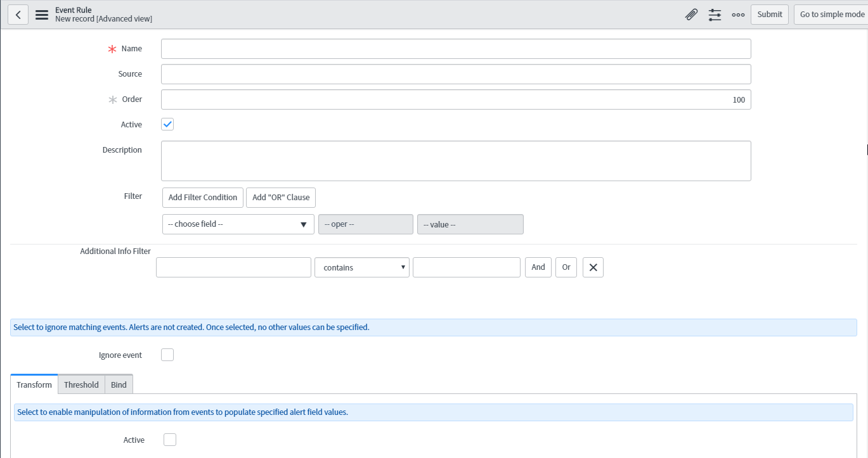868x458 pixels.
Task: Click Add Filter Condition button
Action: (203, 198)
